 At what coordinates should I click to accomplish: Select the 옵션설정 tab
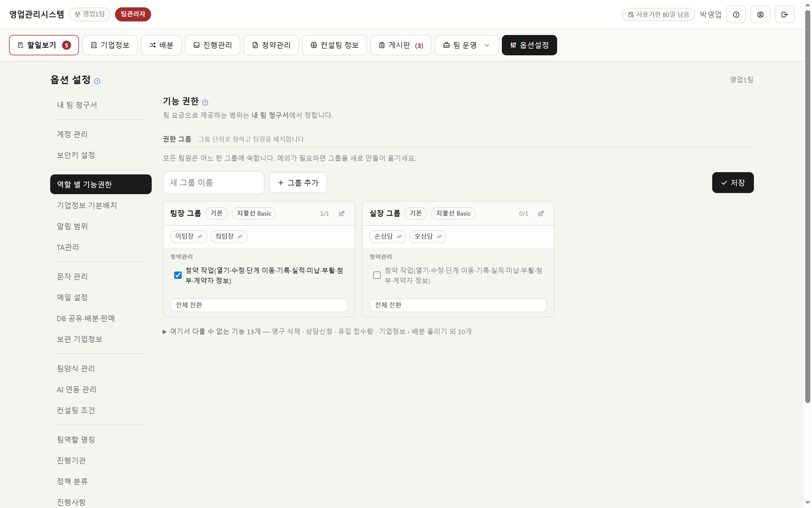(529, 45)
